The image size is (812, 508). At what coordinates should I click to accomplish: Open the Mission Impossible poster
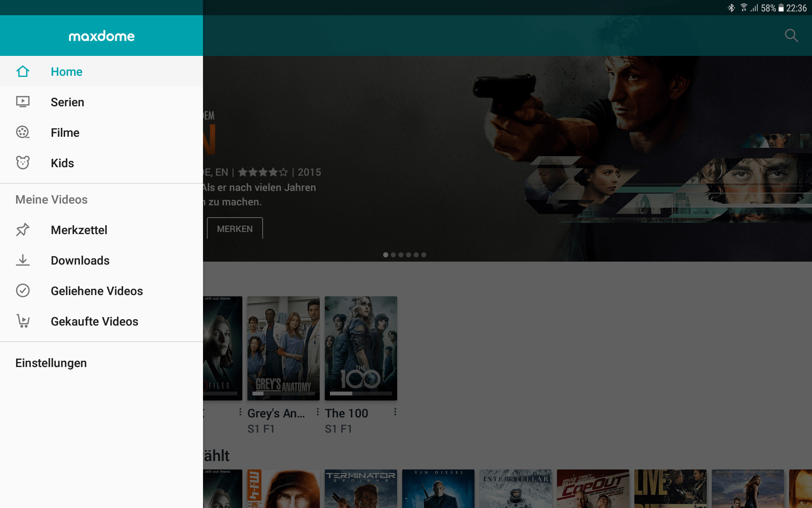(x=283, y=489)
